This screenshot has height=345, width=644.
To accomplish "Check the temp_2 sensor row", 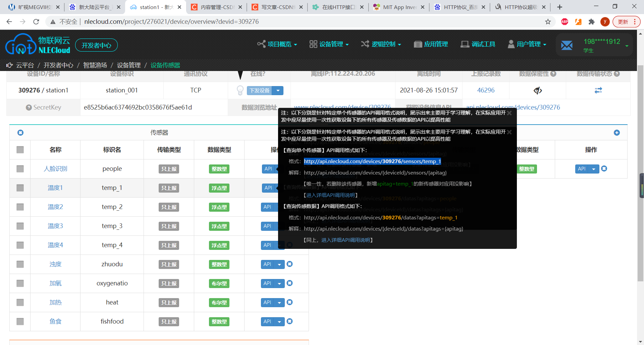I will click(20, 207).
